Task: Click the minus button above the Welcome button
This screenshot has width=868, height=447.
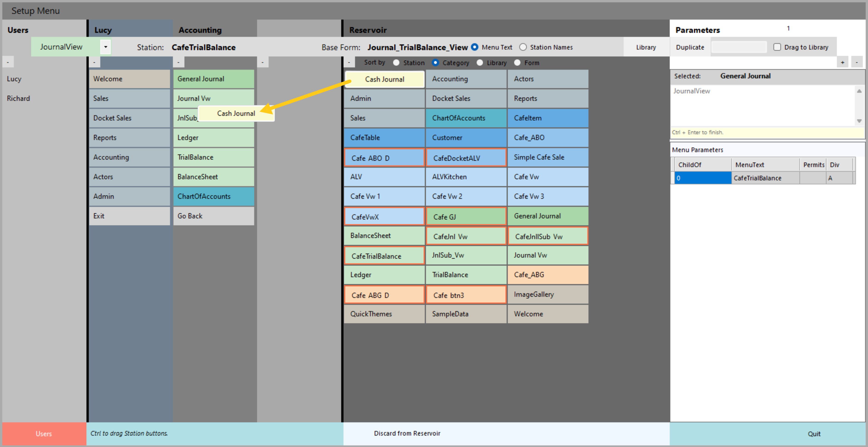Action: tap(94, 62)
